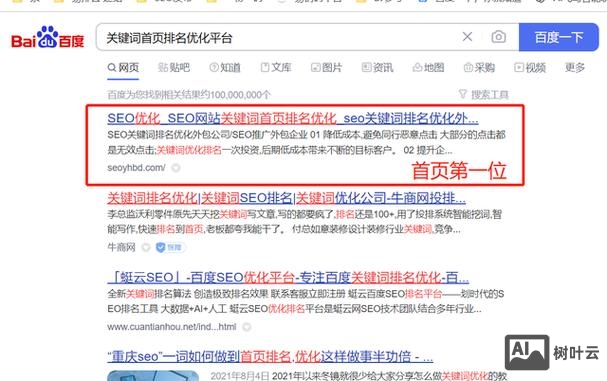Screen dimensions: 607x381
Task: Click www.cuantianhou.net/ind...html URL
Action: (x=172, y=327)
